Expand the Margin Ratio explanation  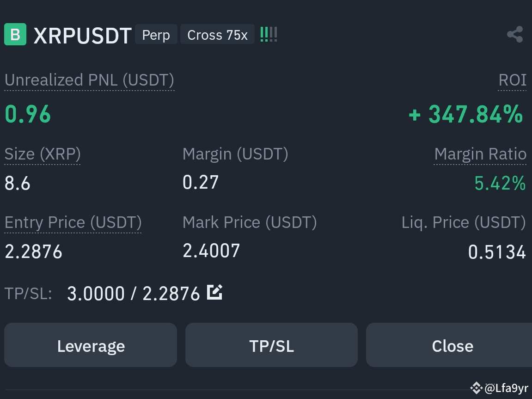click(x=480, y=153)
